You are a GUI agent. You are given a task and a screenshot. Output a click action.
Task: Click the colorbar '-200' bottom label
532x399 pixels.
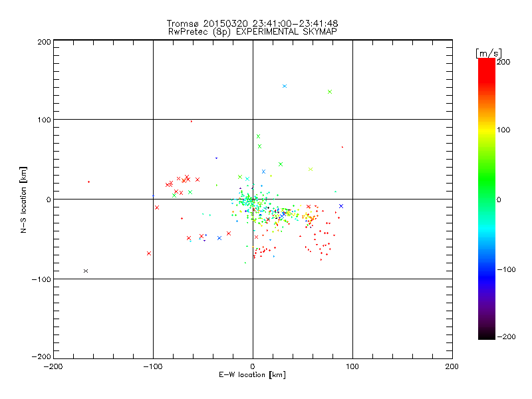506,336
